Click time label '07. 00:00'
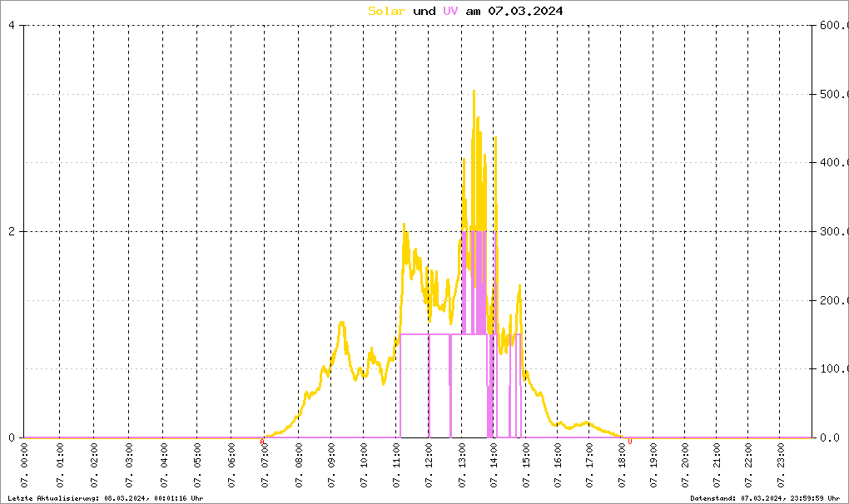Viewport: 849px width, 504px height. pos(24,465)
